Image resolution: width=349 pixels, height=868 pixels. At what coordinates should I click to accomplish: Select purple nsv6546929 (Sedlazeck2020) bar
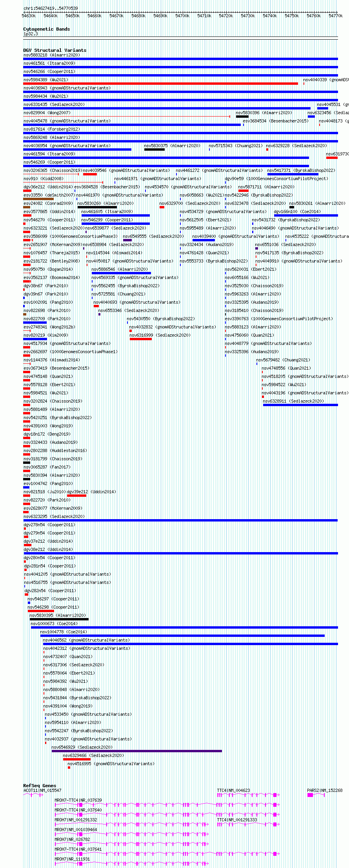[137, 751]
